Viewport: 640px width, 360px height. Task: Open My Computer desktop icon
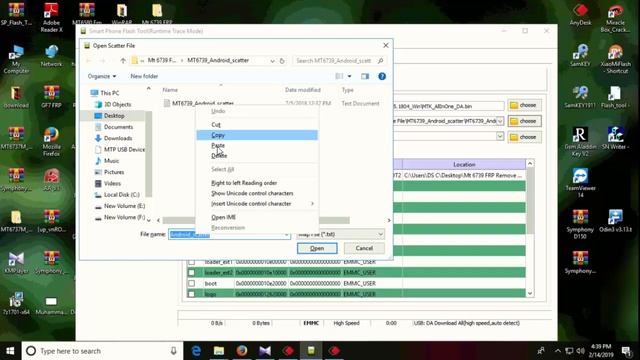click(x=16, y=59)
